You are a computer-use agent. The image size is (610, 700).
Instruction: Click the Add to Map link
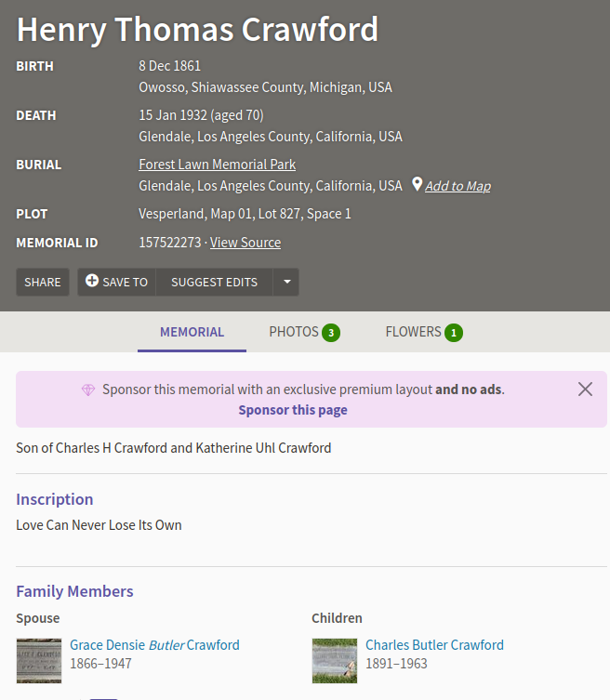point(457,186)
